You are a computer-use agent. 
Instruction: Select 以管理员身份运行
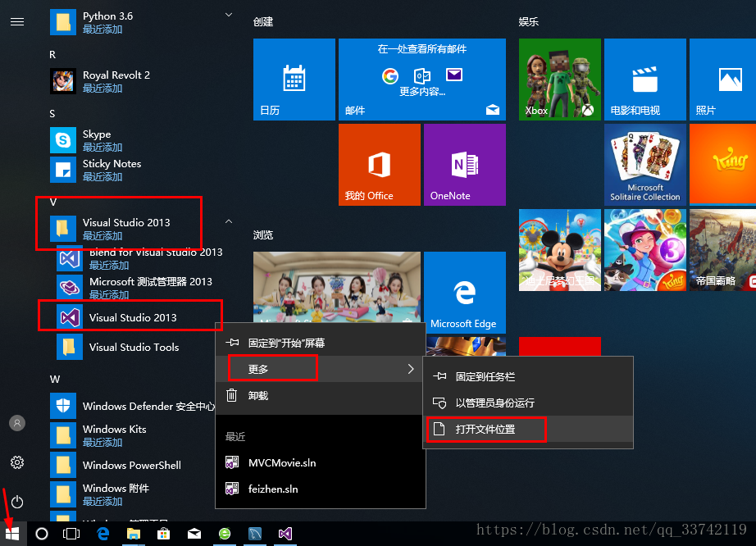pyautogui.click(x=528, y=403)
